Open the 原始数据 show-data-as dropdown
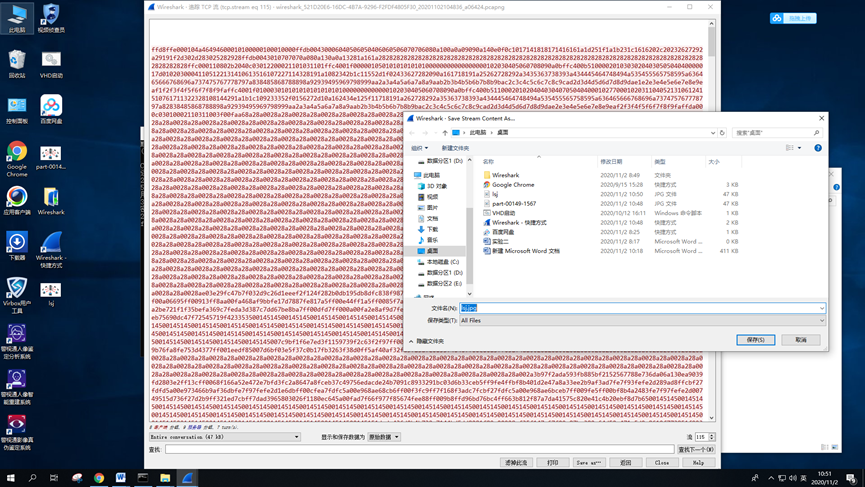865x487 pixels. tap(384, 437)
